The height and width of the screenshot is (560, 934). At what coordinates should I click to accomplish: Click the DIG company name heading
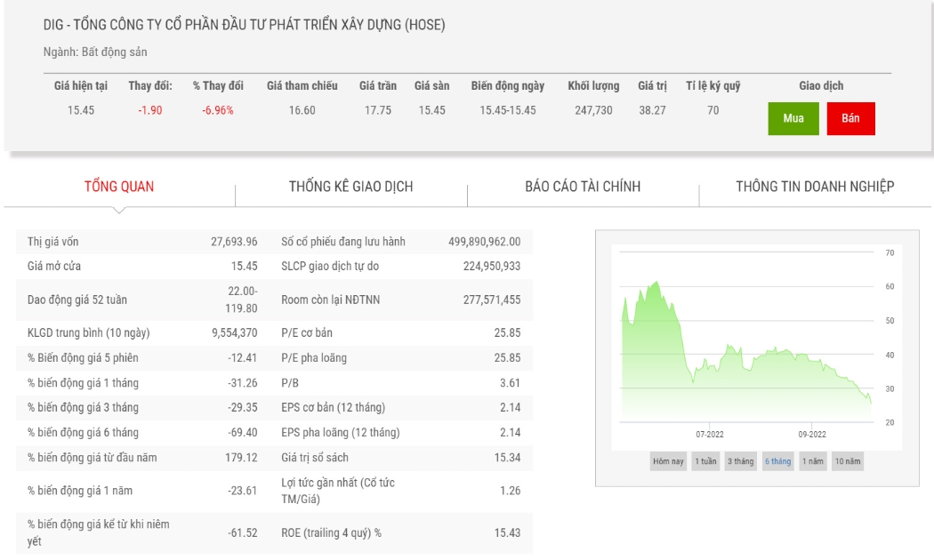245,25
